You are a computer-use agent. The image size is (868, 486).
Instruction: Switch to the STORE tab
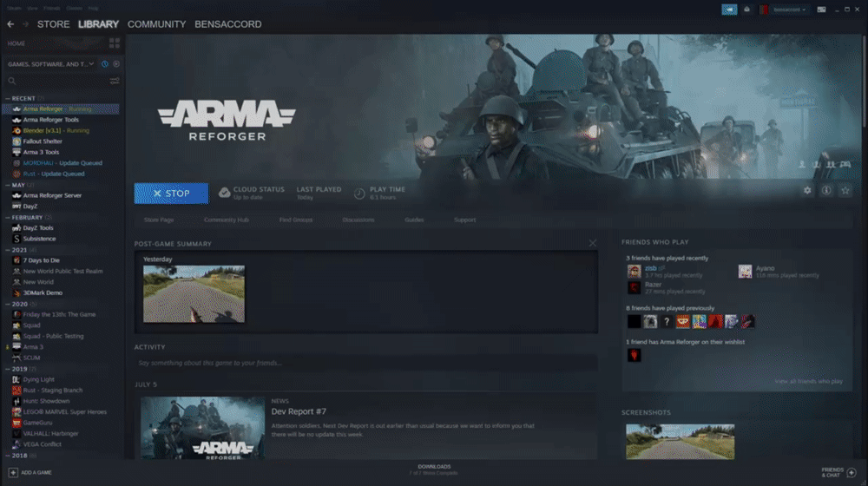[53, 24]
